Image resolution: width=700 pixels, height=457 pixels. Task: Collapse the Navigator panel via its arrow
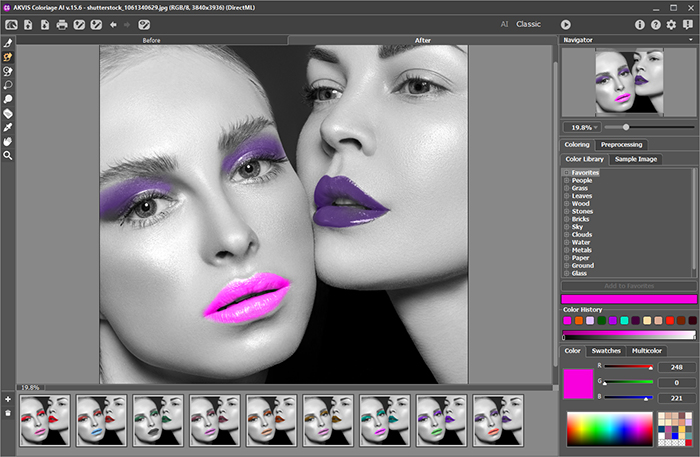(x=692, y=40)
